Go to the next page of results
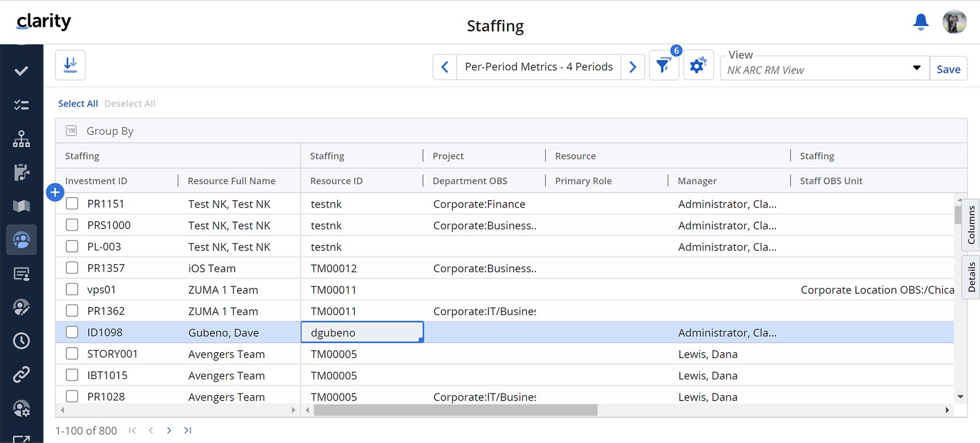 [169, 430]
